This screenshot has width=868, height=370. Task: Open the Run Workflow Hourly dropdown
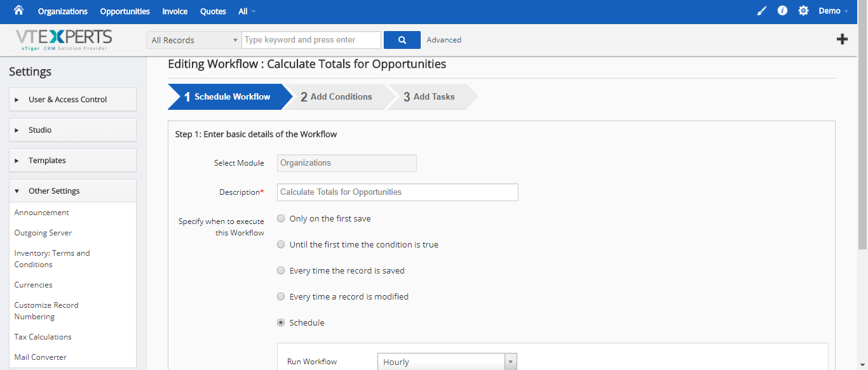coord(447,362)
